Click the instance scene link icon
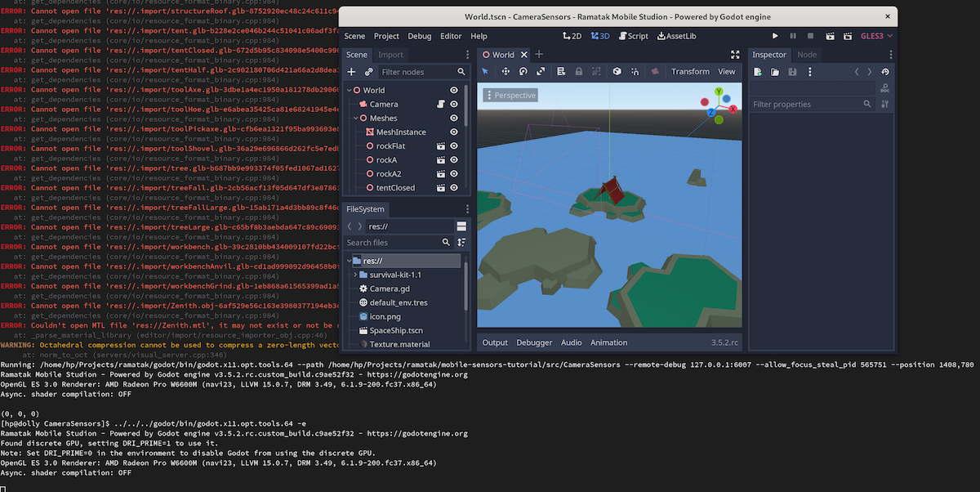 (369, 72)
